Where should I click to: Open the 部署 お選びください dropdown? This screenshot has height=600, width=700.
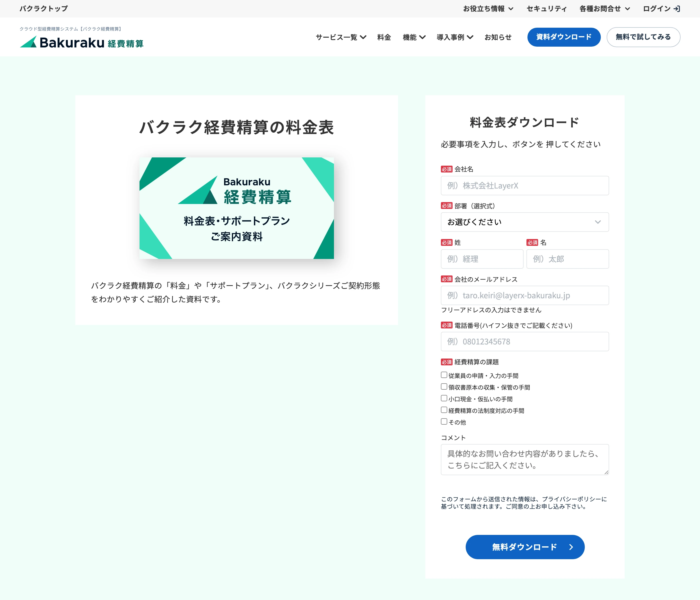coord(525,222)
